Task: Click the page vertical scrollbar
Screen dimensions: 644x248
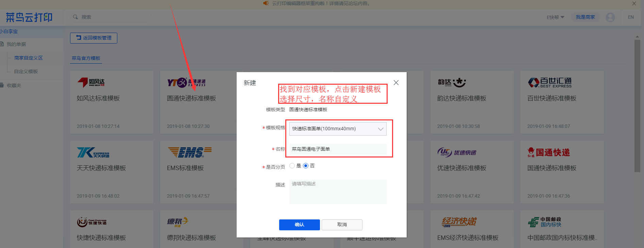Action: (x=637, y=106)
